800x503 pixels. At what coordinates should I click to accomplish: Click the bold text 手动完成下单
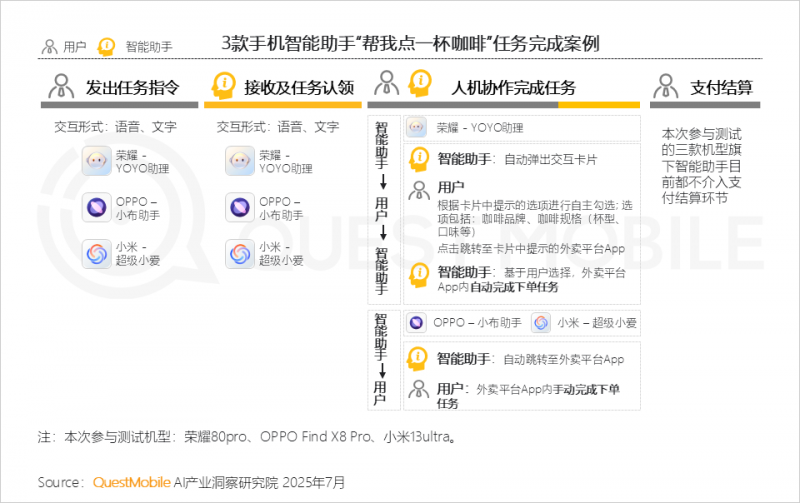point(587,390)
